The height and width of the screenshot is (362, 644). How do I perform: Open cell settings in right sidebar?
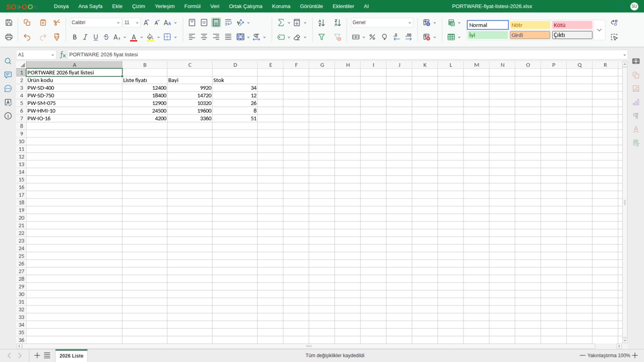636,61
